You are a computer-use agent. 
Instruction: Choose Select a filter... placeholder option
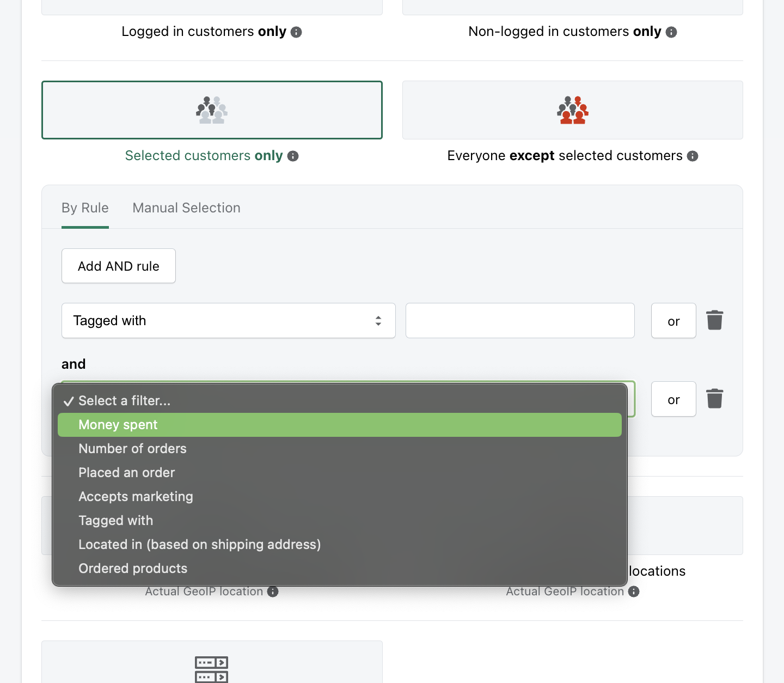tap(340, 401)
